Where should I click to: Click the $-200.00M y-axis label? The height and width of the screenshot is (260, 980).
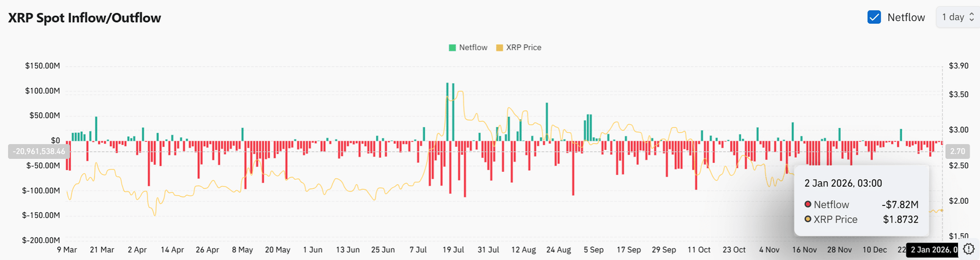(x=41, y=240)
